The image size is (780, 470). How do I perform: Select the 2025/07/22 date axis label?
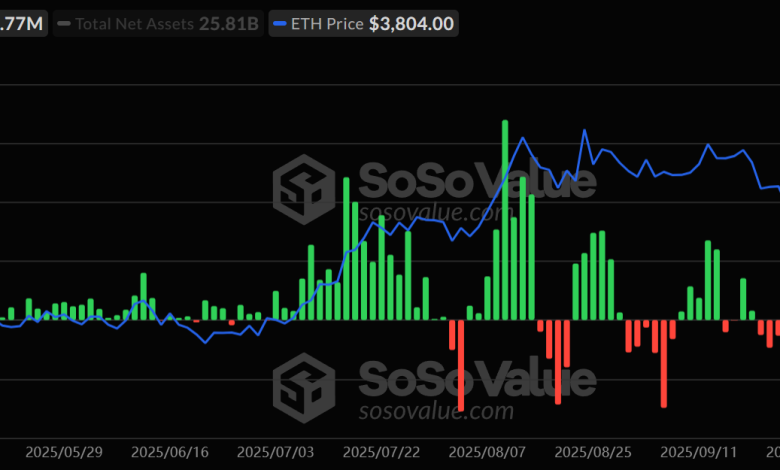point(384,452)
